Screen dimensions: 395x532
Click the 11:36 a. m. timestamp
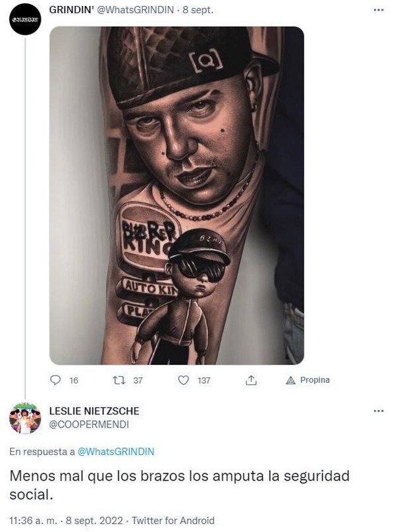click(x=34, y=520)
